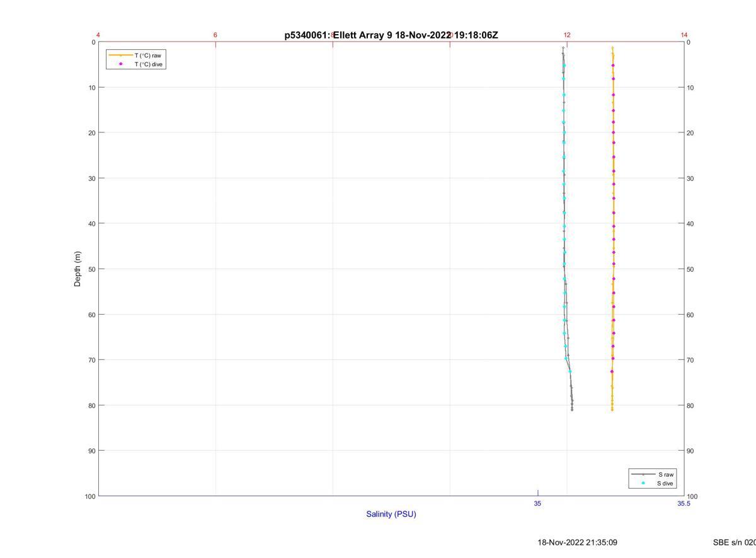Click the 'Depth (m)' axis label
756x558 pixels.
[78, 269]
